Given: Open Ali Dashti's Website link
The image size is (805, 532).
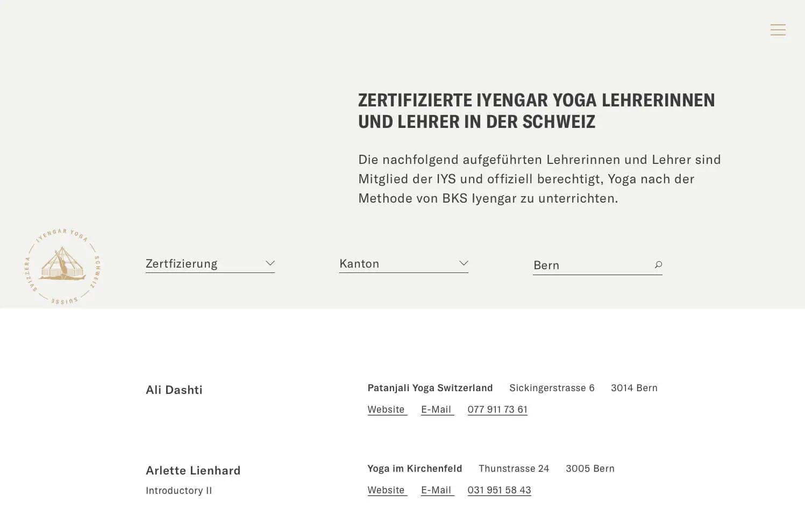Looking at the screenshot, I should click(386, 409).
